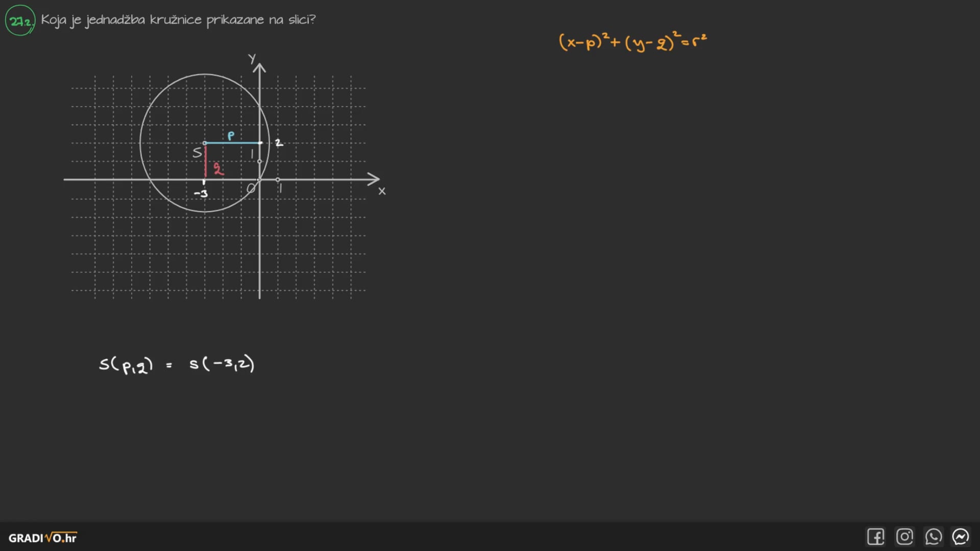This screenshot has height=551, width=980.
Task: Click the orange circle equation formula
Action: [x=632, y=41]
